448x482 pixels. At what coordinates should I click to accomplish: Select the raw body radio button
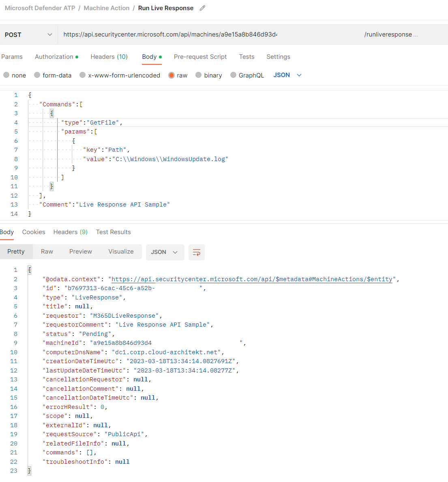(171, 75)
